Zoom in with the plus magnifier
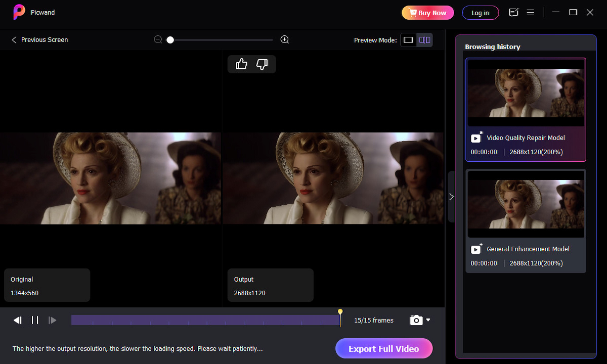This screenshot has width=607, height=364. [x=285, y=39]
